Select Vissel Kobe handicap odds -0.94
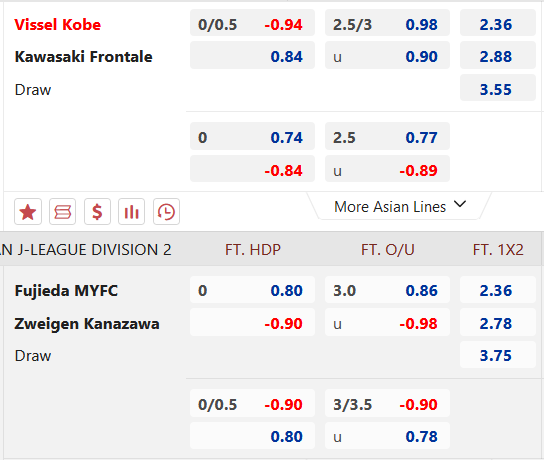544x460 pixels. pyautogui.click(x=252, y=24)
